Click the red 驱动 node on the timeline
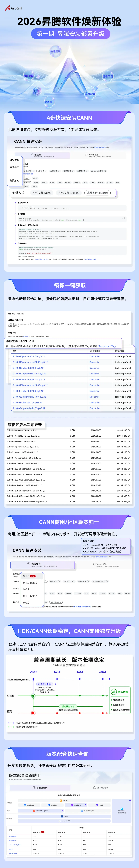139x868 pixels. (x=33, y=713)
